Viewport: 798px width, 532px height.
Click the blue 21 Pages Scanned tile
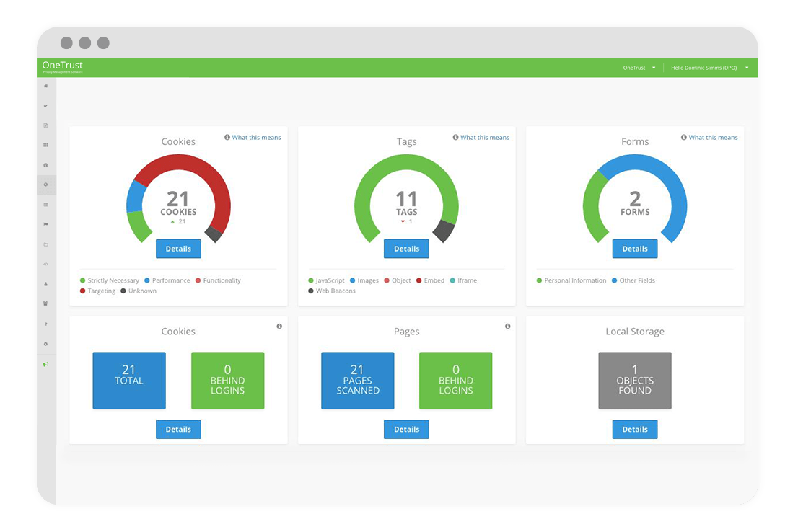point(357,381)
